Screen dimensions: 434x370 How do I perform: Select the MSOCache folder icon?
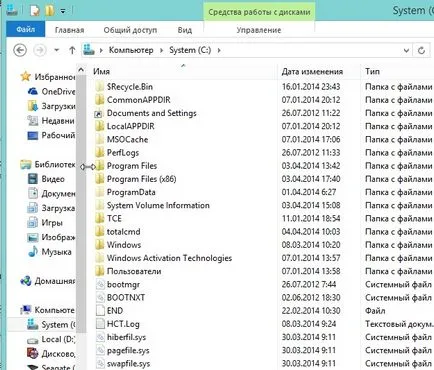coord(99,139)
